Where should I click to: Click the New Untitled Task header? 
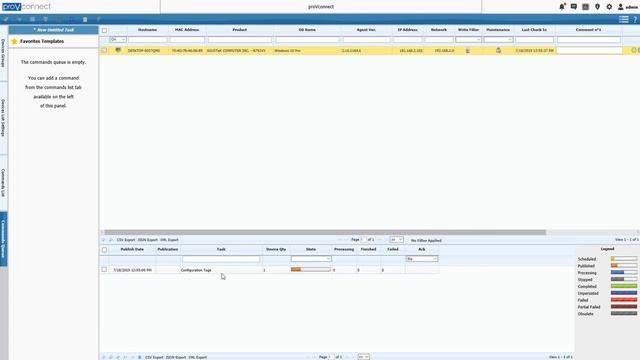click(53, 30)
